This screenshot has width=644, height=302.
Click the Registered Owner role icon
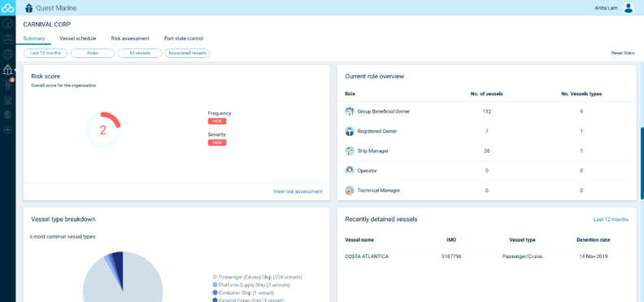click(350, 131)
